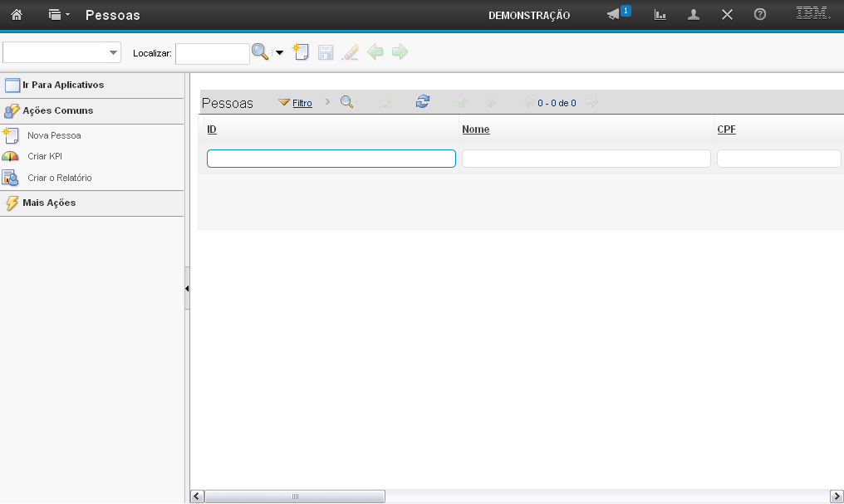This screenshot has height=504, width=844.
Task: Open the query selection combo box
Action: click(x=62, y=52)
